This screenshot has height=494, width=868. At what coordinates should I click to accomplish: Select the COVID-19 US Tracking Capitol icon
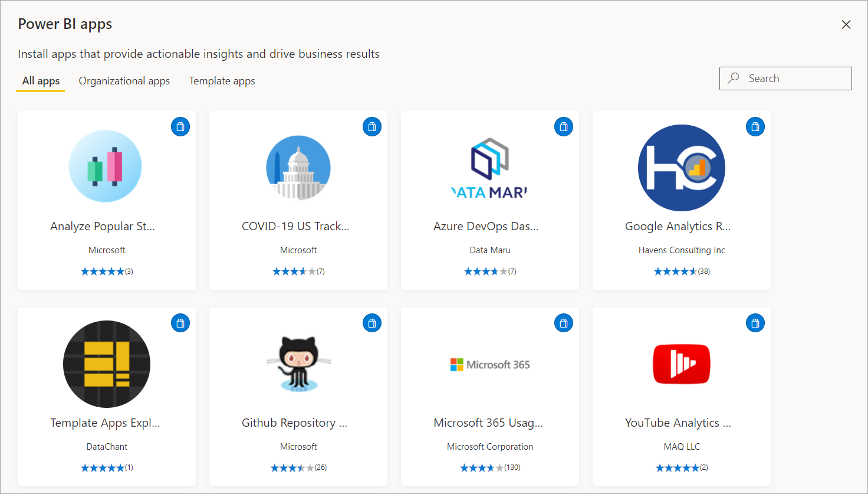coord(298,167)
